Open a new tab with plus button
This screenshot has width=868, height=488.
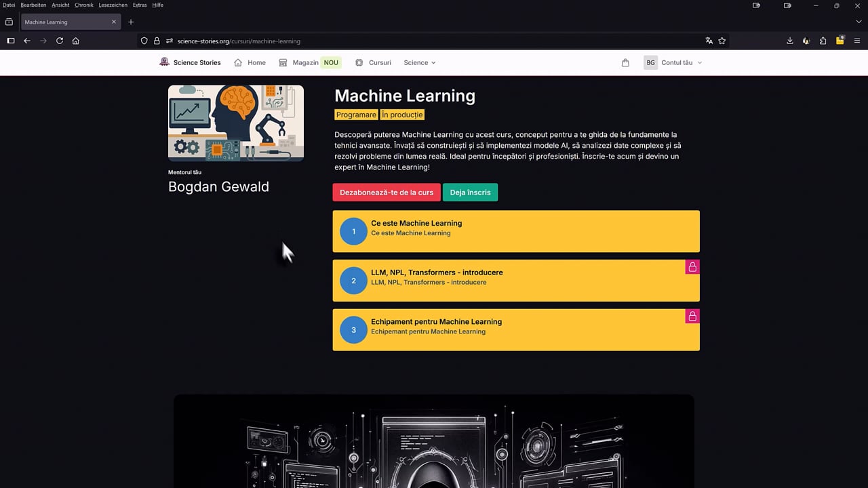pos(131,22)
